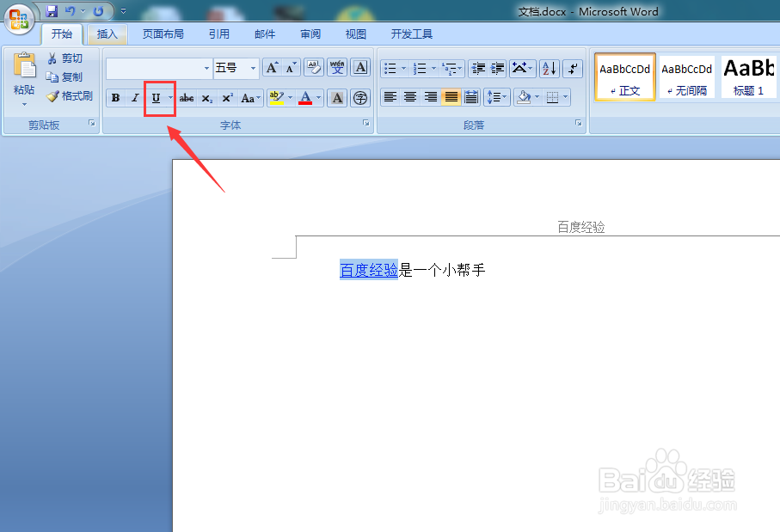Viewport: 780px width, 532px height.
Task: Click the numbering list icon
Action: pyautogui.click(x=421, y=68)
